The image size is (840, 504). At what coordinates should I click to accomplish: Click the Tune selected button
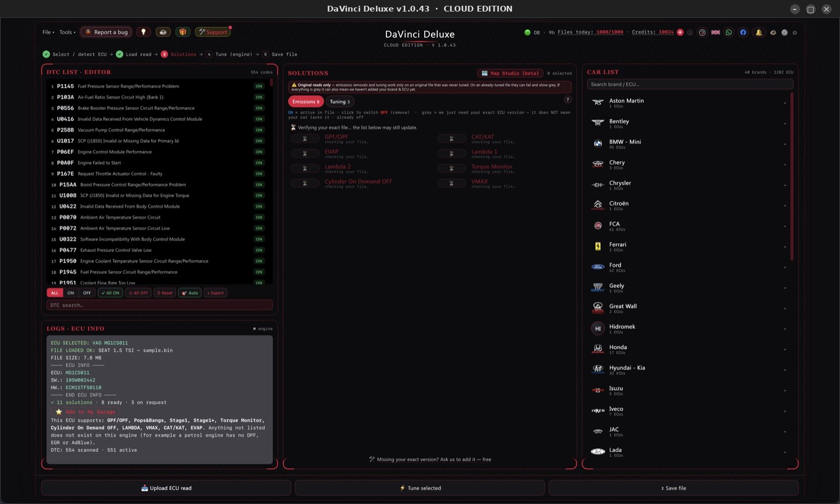coord(420,488)
